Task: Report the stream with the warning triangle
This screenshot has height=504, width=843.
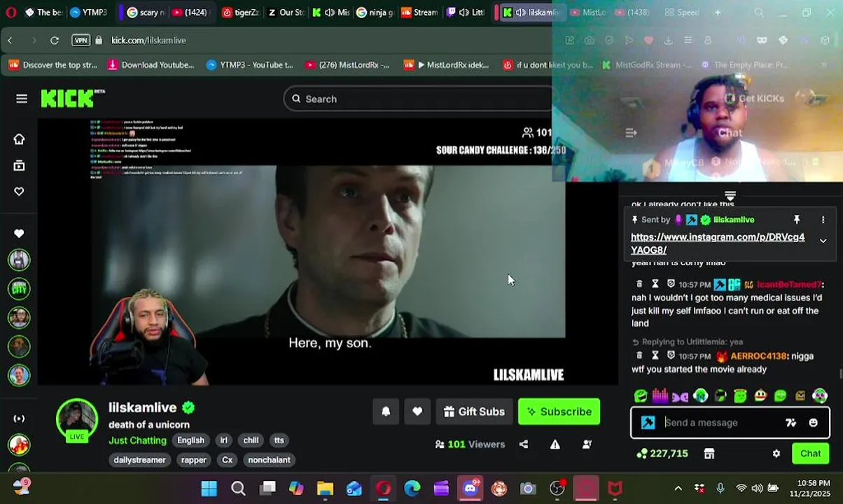Action: [x=555, y=444]
